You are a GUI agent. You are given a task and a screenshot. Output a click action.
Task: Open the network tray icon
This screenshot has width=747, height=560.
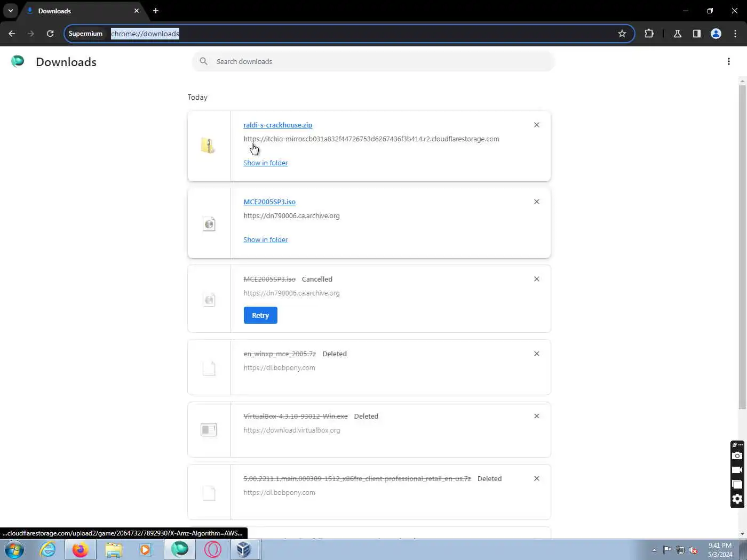click(680, 550)
